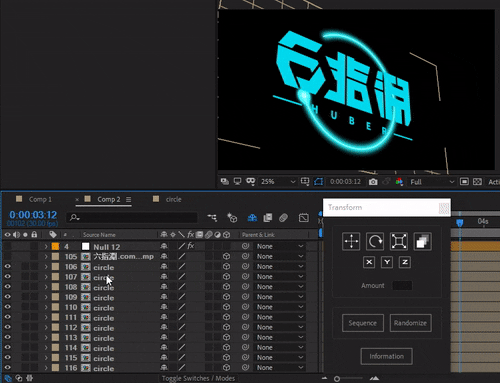Open the composition mini-flowchart icon
Image resolution: width=500 pixels, height=383 pixels.
pyautogui.click(x=212, y=218)
